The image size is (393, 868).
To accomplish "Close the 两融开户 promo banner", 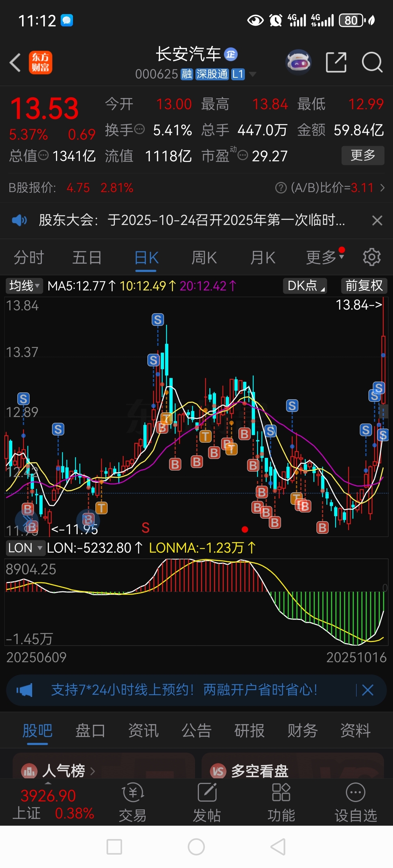I will tap(368, 690).
